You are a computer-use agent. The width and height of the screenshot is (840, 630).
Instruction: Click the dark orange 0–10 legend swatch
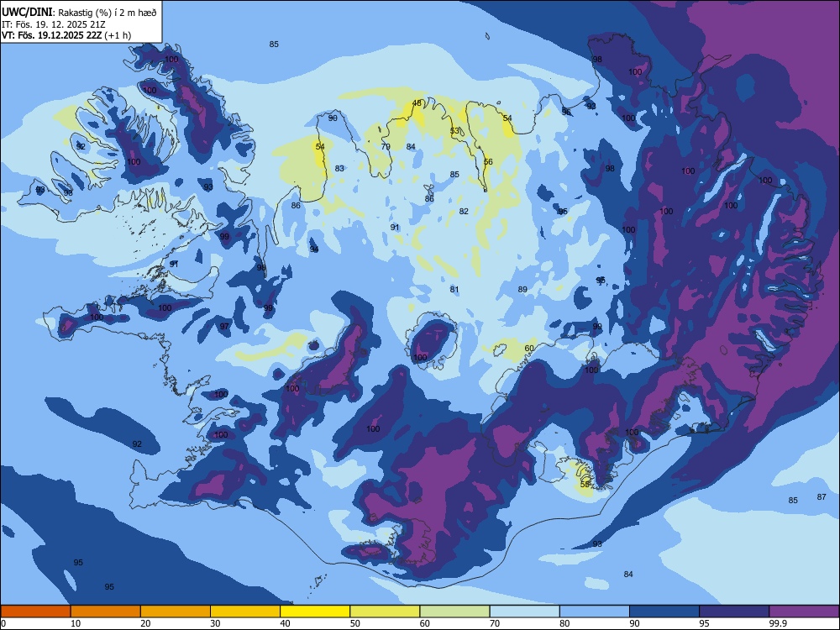35,612
